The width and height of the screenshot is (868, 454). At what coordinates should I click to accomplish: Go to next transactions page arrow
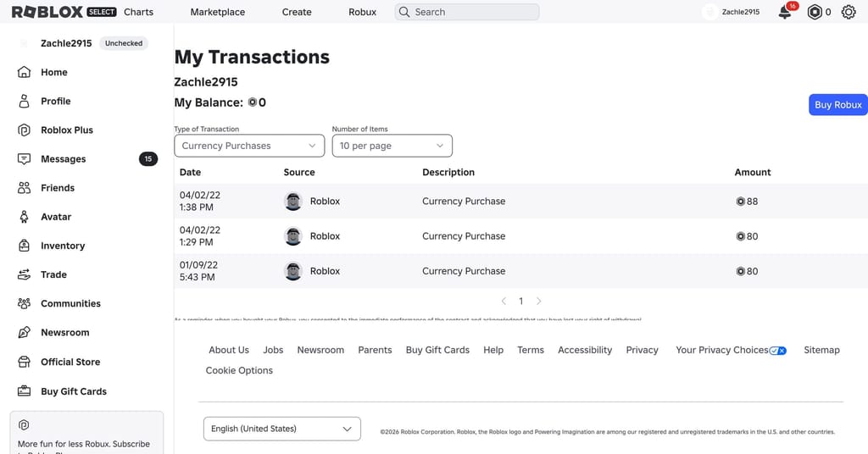tap(538, 301)
